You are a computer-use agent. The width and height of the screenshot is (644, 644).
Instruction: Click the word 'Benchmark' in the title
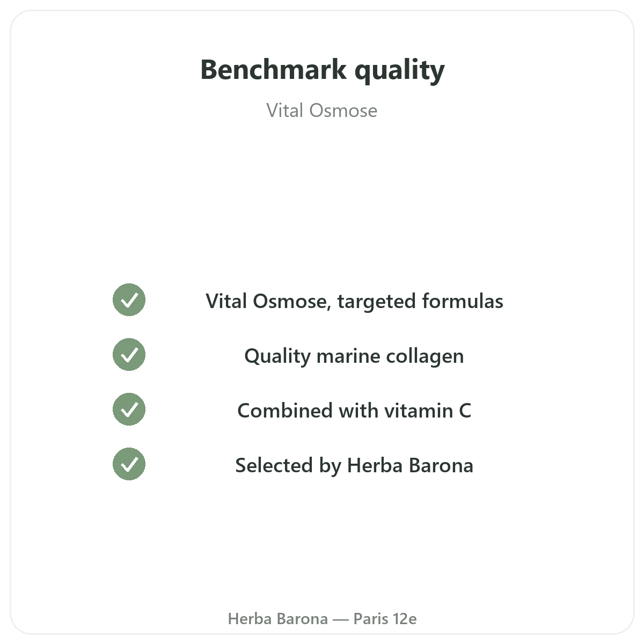point(274,69)
